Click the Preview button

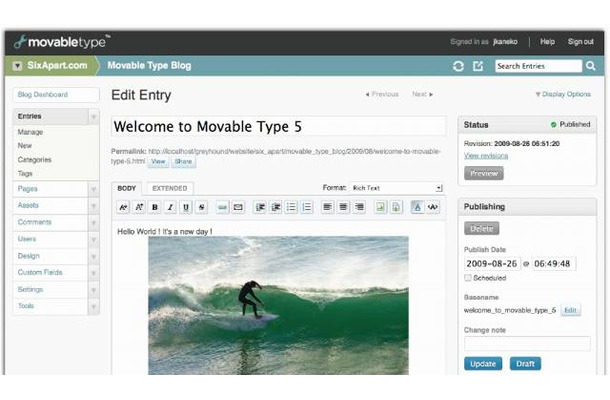[x=484, y=173]
